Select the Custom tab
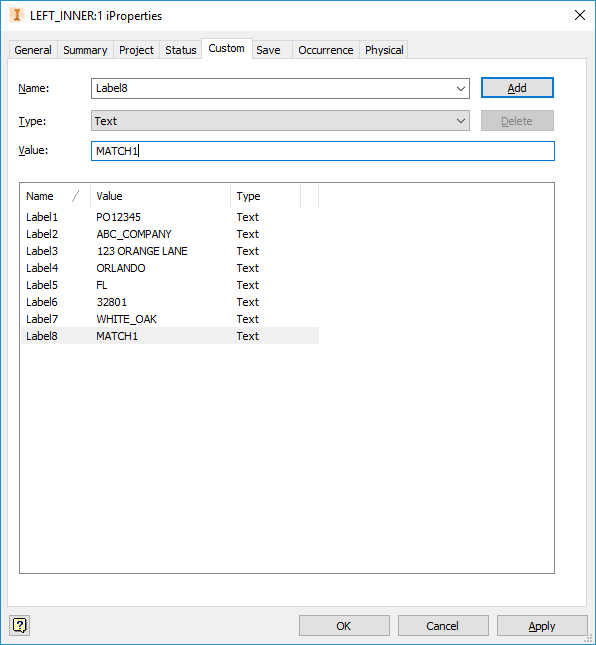This screenshot has height=645, width=596. click(226, 49)
